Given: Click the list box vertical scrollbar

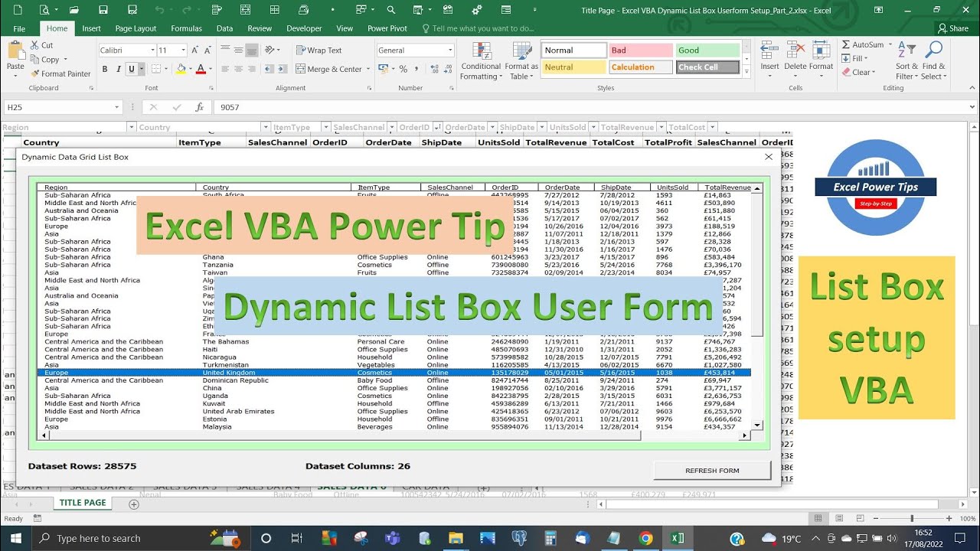Looking at the screenshot, I should tap(757, 307).
